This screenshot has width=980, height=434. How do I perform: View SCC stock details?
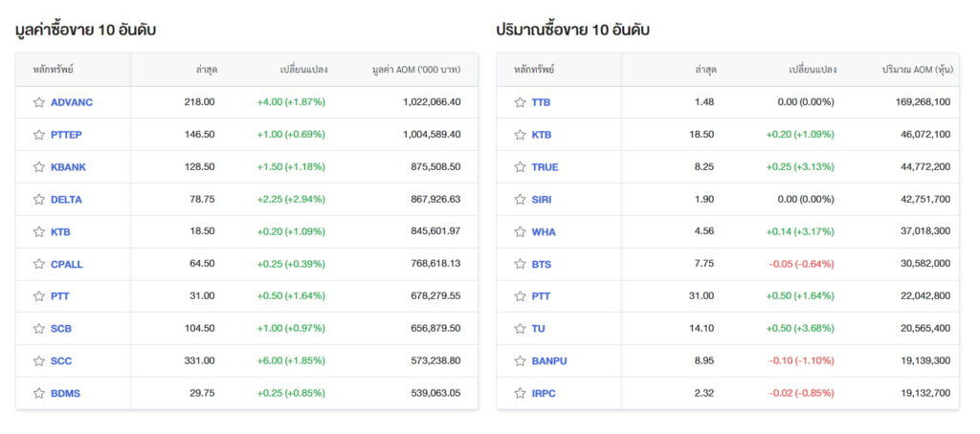point(61,361)
